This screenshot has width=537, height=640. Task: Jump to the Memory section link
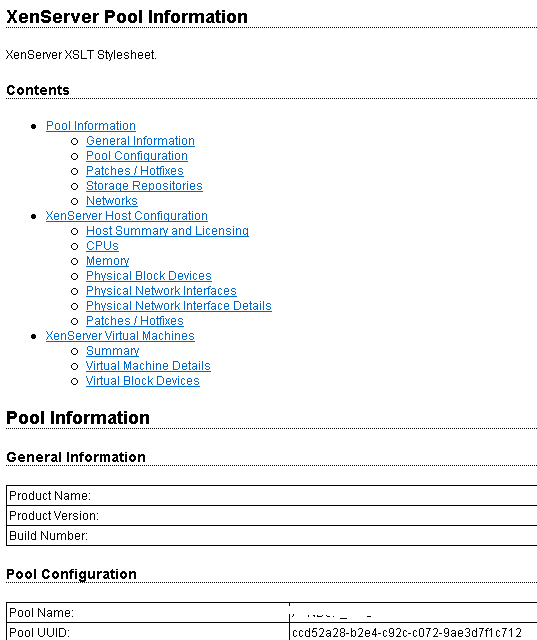[108, 261]
